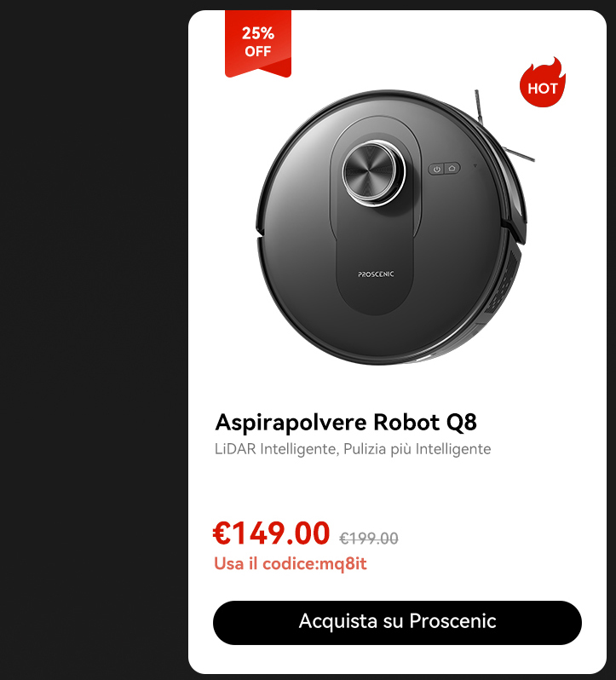
Task: Click the home icon on the robot
Action: [452, 168]
